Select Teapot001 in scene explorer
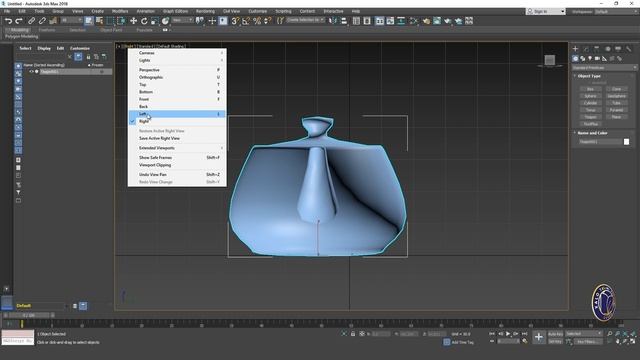This screenshot has width=640, height=360. 50,72
